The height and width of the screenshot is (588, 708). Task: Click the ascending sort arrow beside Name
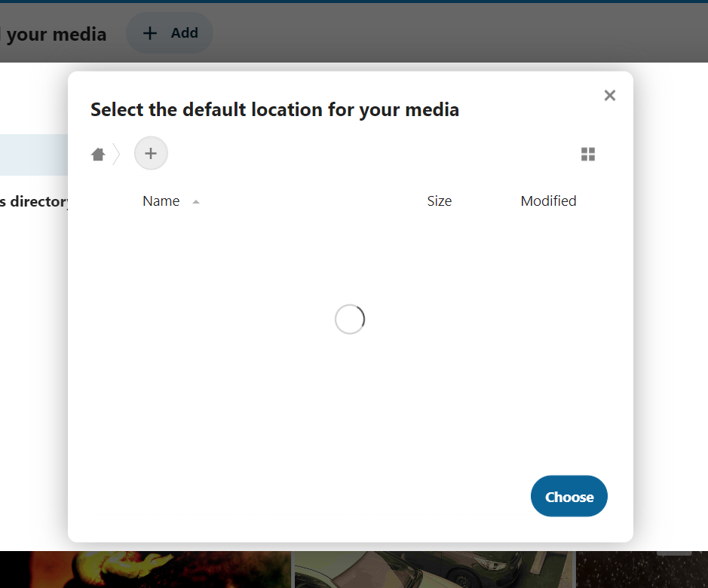(x=196, y=202)
